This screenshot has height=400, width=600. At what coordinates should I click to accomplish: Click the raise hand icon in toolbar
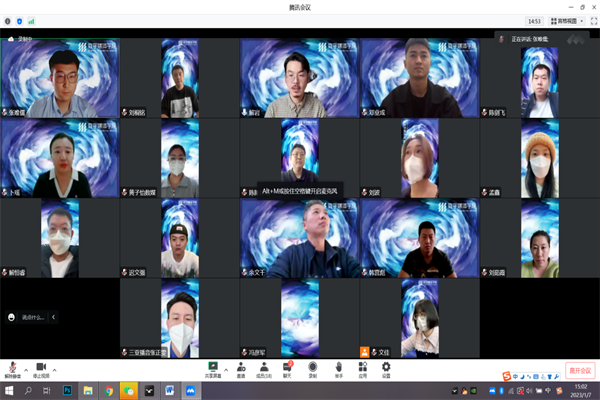[339, 370]
